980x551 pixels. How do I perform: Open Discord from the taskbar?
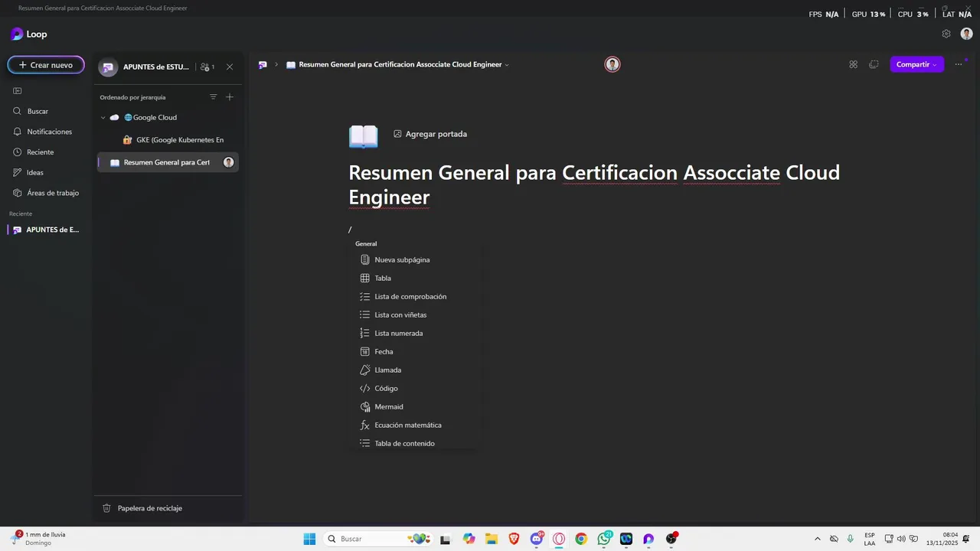(x=537, y=539)
